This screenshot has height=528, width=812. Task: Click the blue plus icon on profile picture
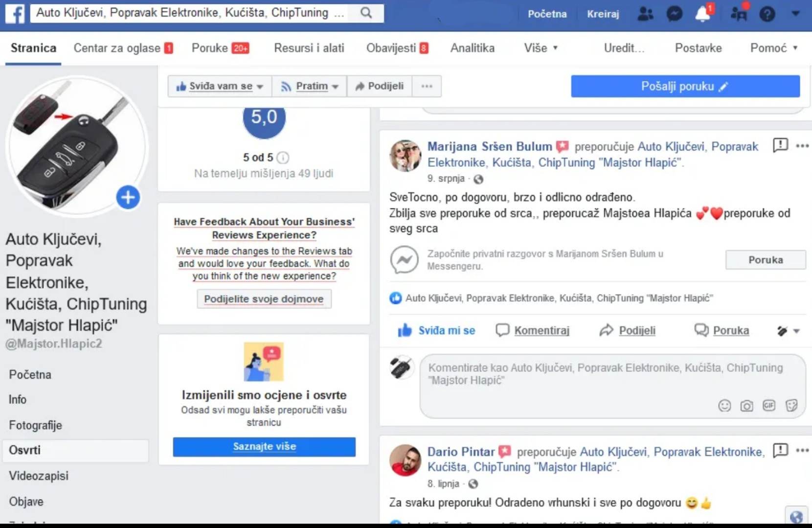128,197
